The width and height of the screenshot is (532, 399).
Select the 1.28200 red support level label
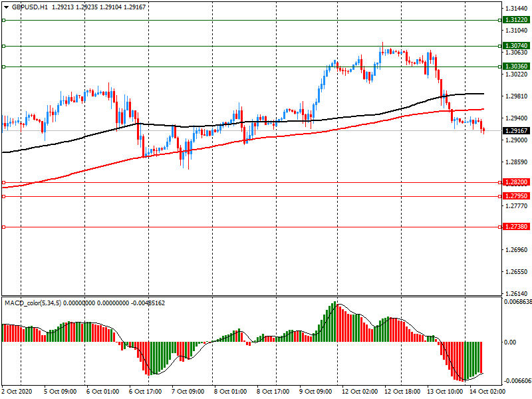click(516, 182)
